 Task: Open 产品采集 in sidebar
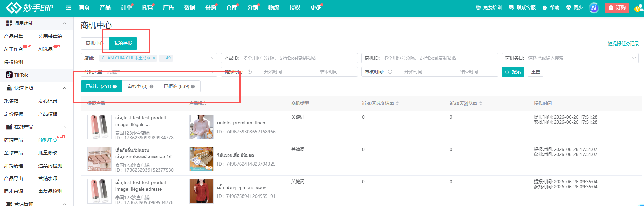pyautogui.click(x=14, y=36)
